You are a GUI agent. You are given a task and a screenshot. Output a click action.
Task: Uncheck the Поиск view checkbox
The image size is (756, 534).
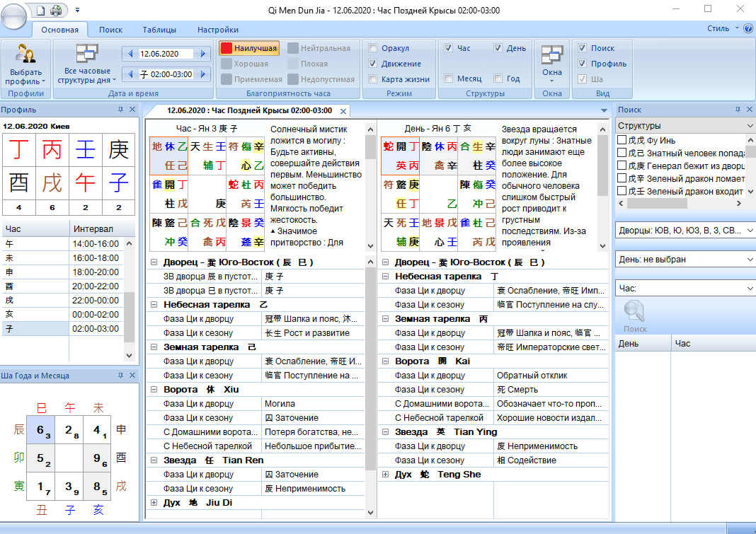pyautogui.click(x=583, y=47)
